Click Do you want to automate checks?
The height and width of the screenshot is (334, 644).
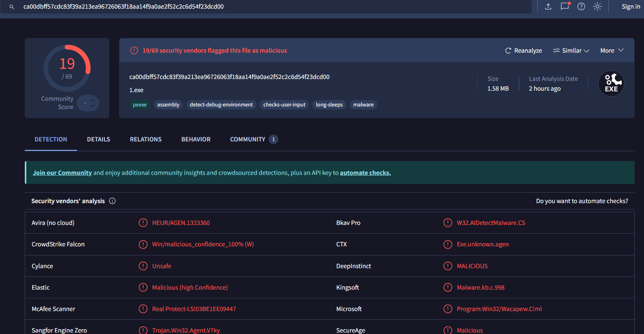(x=582, y=201)
